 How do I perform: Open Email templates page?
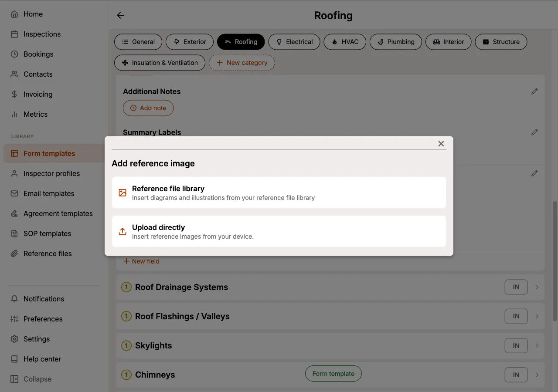(x=54, y=193)
